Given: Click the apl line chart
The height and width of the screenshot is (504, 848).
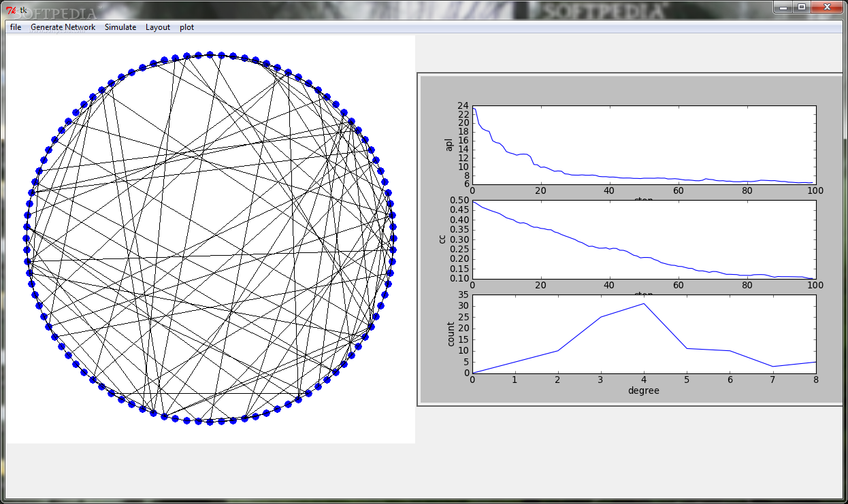Looking at the screenshot, I should [x=644, y=145].
